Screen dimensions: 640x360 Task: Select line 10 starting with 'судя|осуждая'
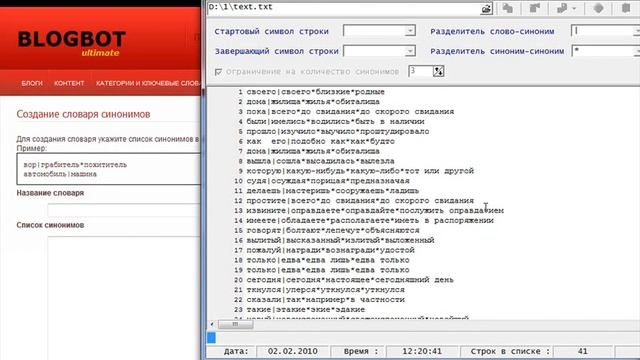click(328, 181)
